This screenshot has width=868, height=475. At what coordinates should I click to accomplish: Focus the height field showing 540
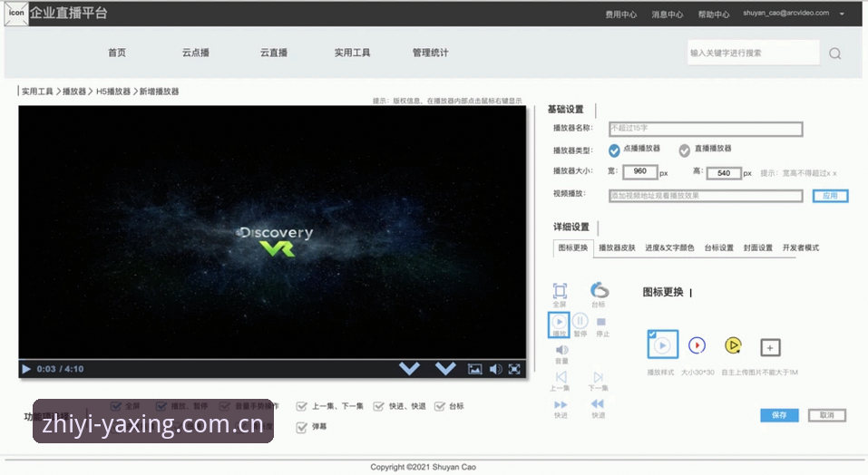(x=724, y=173)
